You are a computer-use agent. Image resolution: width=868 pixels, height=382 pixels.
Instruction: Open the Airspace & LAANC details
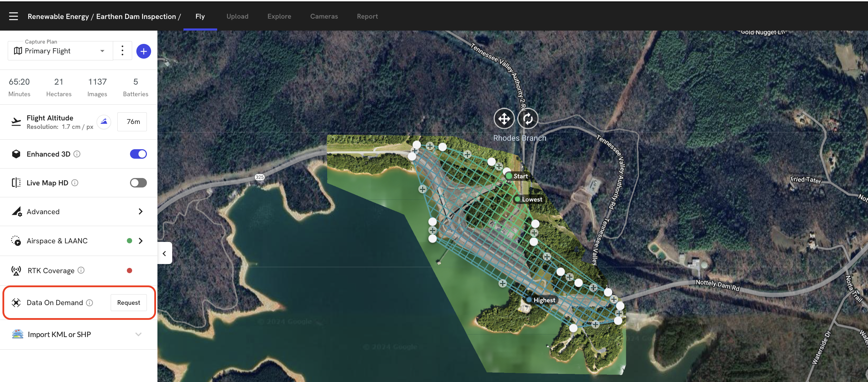[x=79, y=241]
